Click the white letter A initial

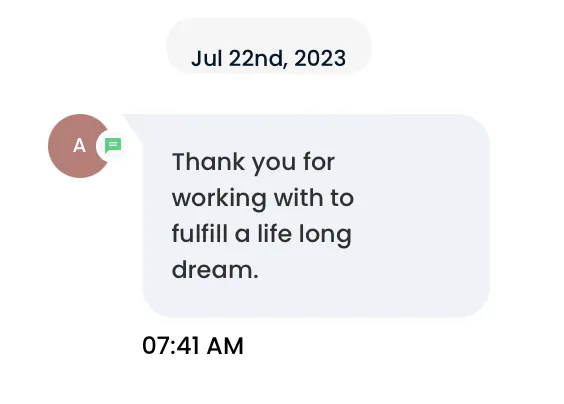79,146
